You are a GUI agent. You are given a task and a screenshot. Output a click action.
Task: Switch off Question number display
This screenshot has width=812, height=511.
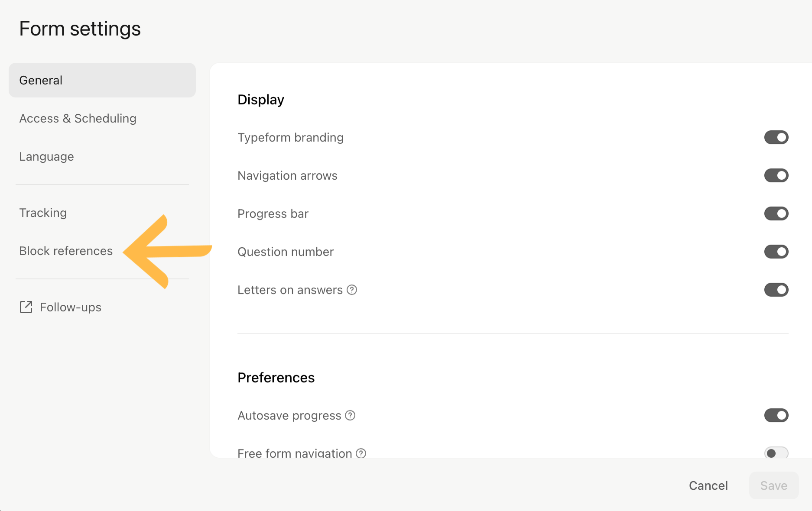[x=776, y=252]
